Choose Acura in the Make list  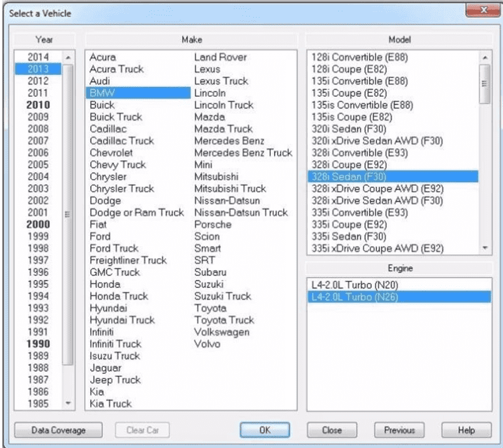103,57
